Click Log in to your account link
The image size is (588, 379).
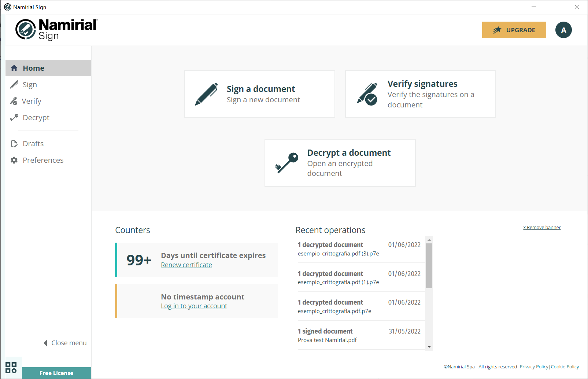(194, 306)
